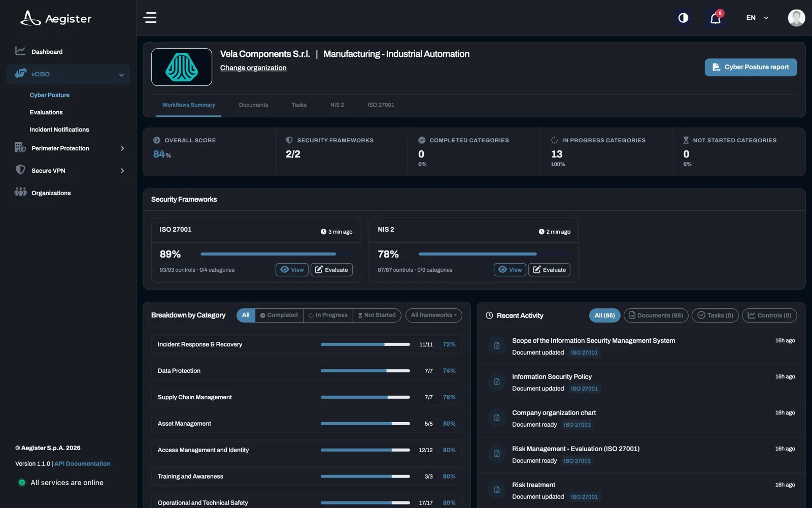
Task: Filter activity by Controls (0)
Action: coord(769,315)
